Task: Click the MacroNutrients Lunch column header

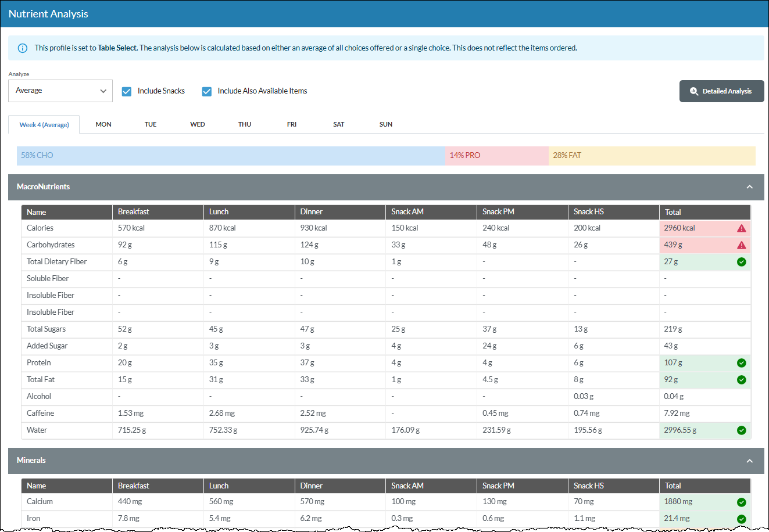Action: [249, 212]
